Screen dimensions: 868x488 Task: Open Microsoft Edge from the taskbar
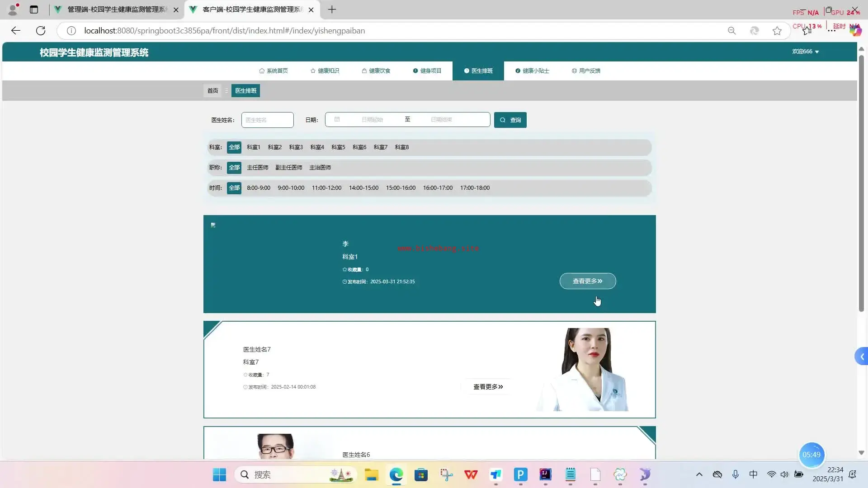coord(396,474)
